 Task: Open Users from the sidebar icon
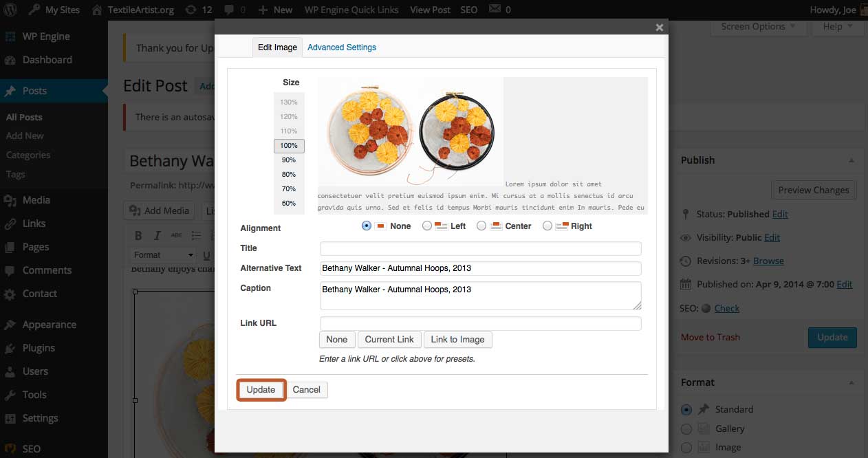[10, 371]
